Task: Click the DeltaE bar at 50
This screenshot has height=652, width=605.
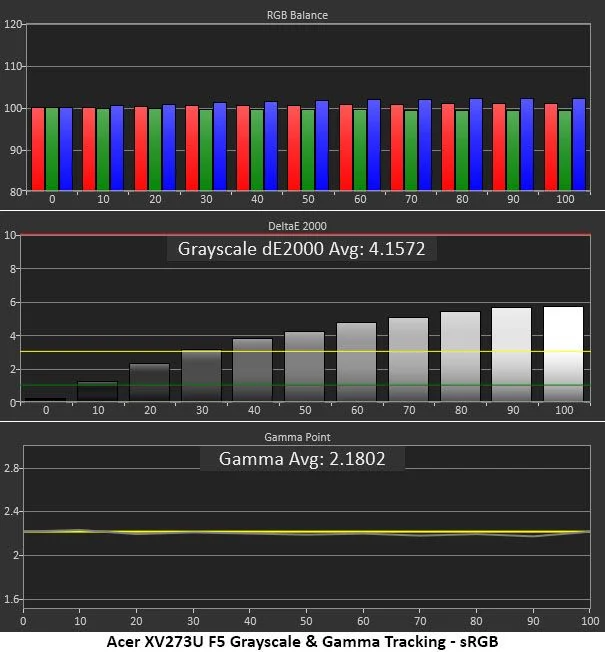Action: (x=304, y=367)
